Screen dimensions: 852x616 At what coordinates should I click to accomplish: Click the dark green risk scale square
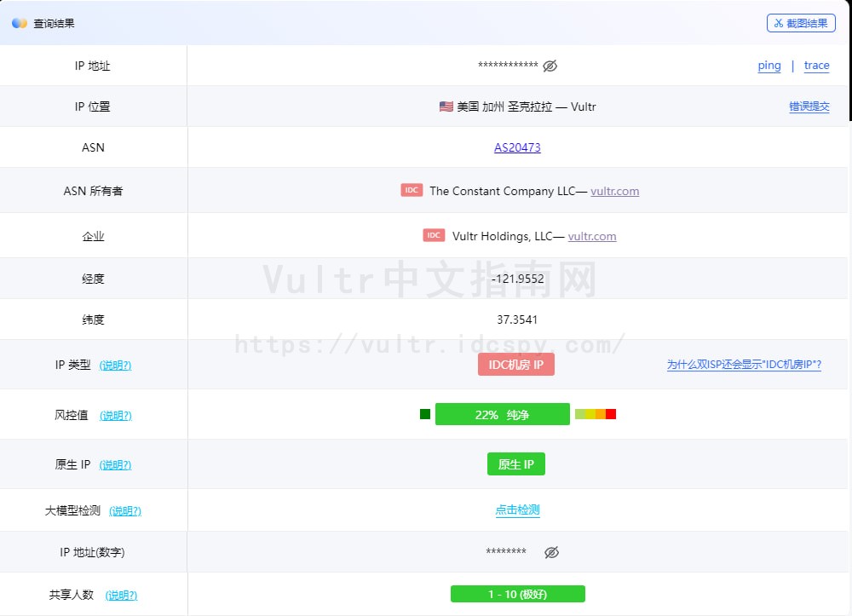click(x=425, y=414)
